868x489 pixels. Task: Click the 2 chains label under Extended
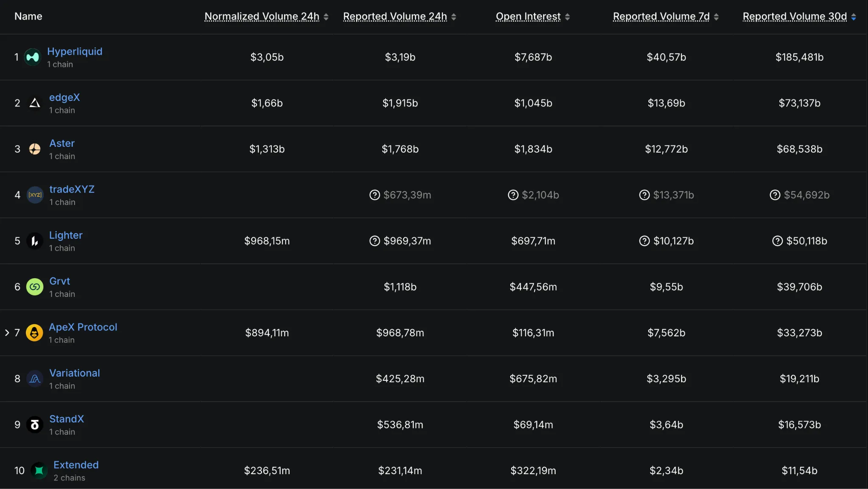tap(70, 478)
